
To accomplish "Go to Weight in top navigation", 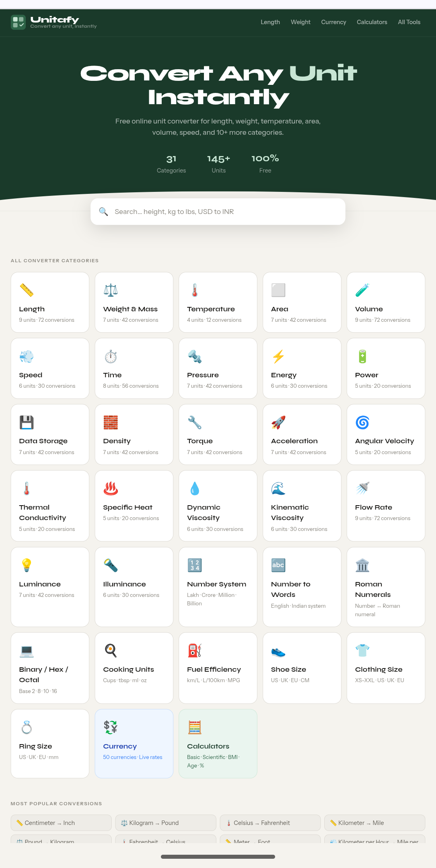I will (300, 22).
